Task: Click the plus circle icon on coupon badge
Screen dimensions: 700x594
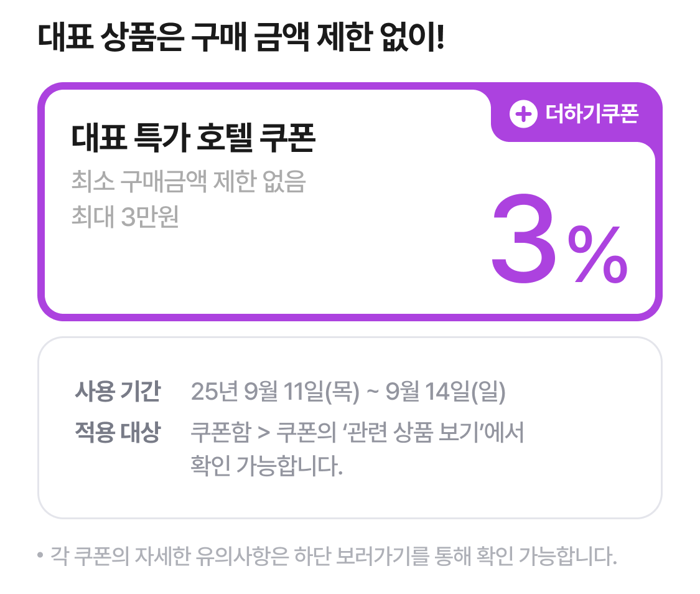Action: click(523, 114)
